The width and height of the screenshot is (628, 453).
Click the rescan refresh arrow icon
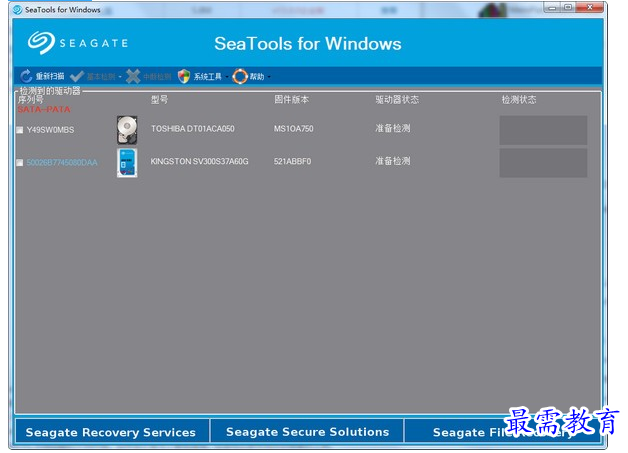(26, 76)
